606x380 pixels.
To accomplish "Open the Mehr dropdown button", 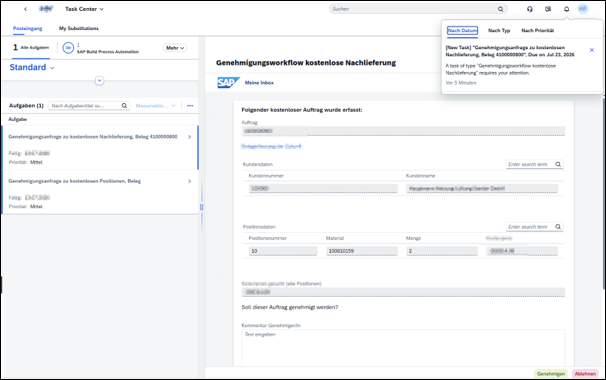I will [175, 48].
